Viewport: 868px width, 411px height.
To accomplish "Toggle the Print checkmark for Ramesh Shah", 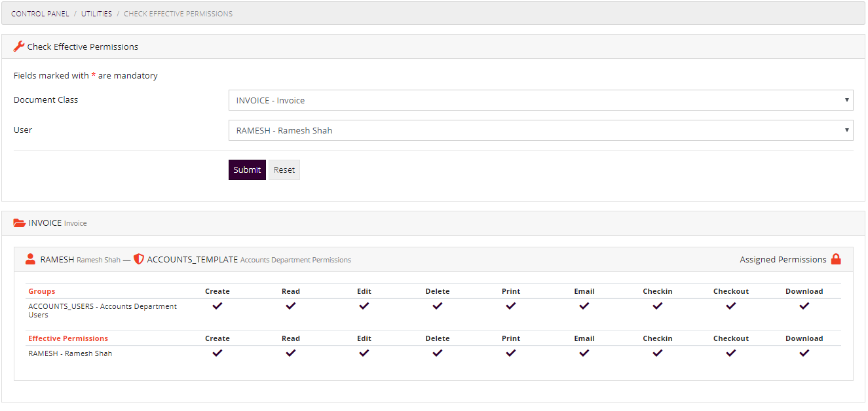I will [x=510, y=353].
